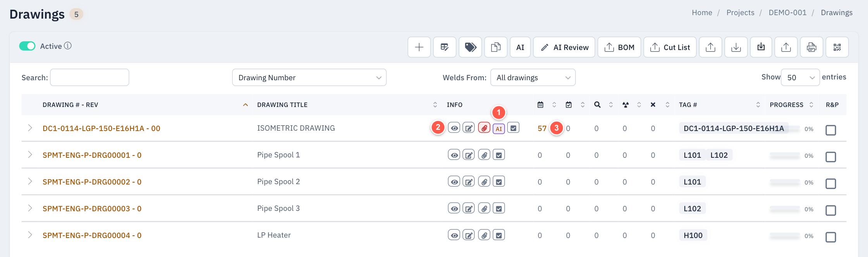Click the info icon next to Active
The width and height of the screenshot is (868, 257).
click(68, 46)
